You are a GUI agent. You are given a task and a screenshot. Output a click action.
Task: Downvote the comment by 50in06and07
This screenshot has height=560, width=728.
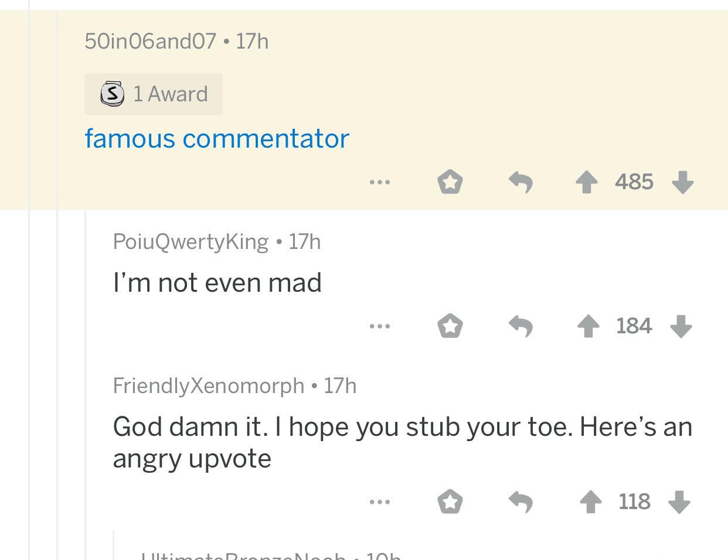[x=683, y=182]
